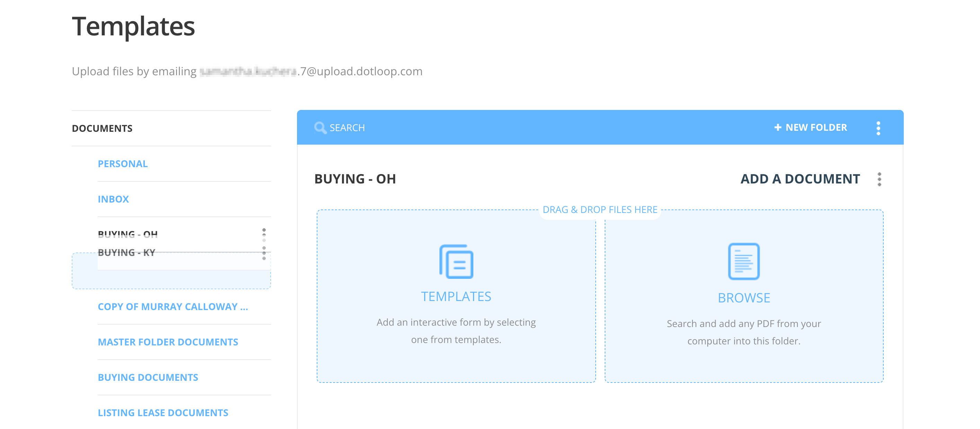Open the COPY OF MURRAY CALLOWAY folder

[x=173, y=307]
